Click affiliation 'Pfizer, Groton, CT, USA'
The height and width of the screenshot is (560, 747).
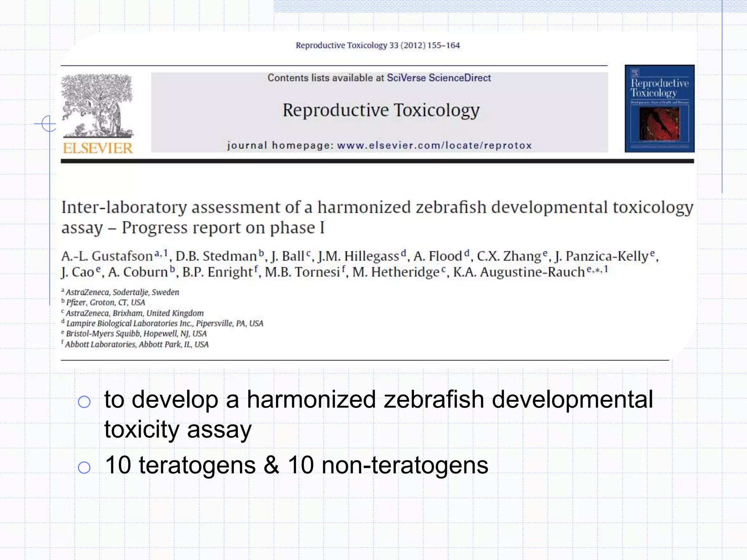106,303
